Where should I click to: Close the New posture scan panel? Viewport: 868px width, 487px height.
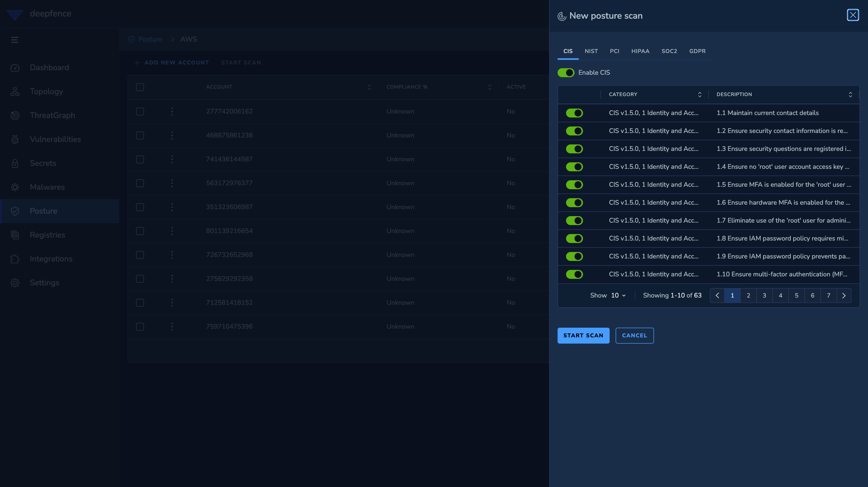click(x=853, y=15)
